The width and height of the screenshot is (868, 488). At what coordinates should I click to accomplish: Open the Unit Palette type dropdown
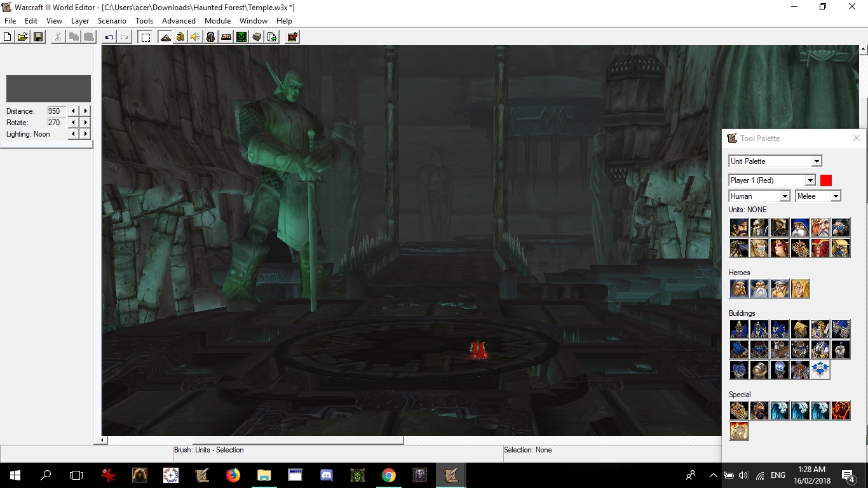[775, 161]
